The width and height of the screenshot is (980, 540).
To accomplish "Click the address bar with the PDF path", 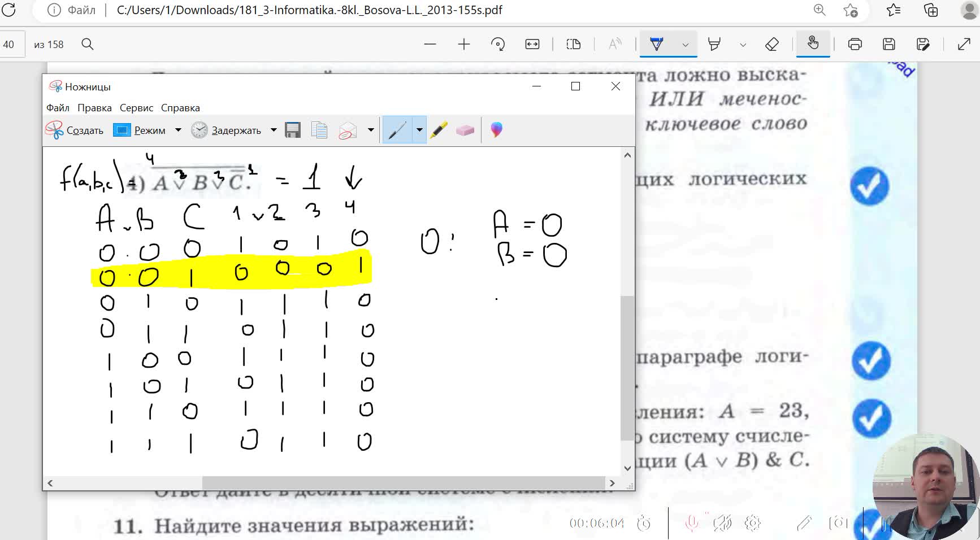I will click(309, 10).
